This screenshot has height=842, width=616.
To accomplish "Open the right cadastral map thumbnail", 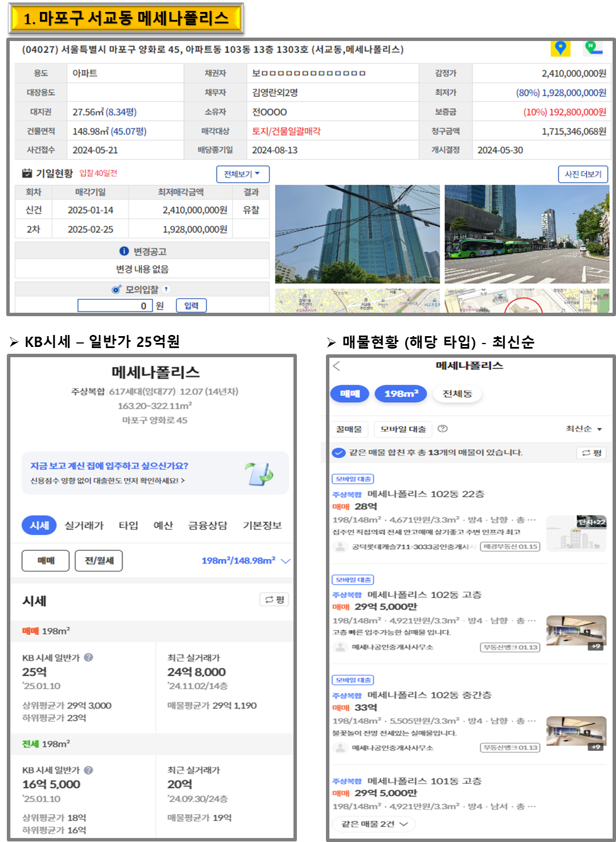I will tap(527, 301).
